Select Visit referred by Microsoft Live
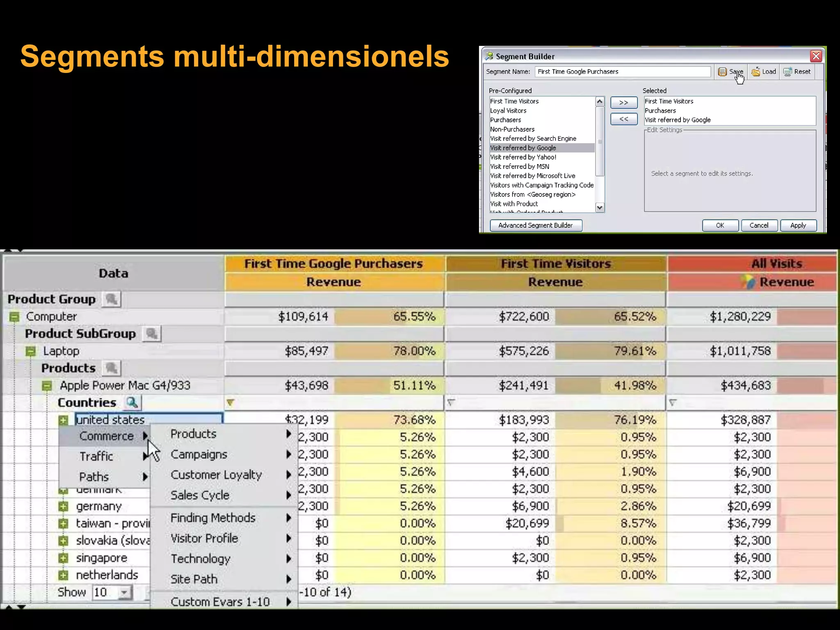Screen dimensions: 840x630 tap(542, 176)
